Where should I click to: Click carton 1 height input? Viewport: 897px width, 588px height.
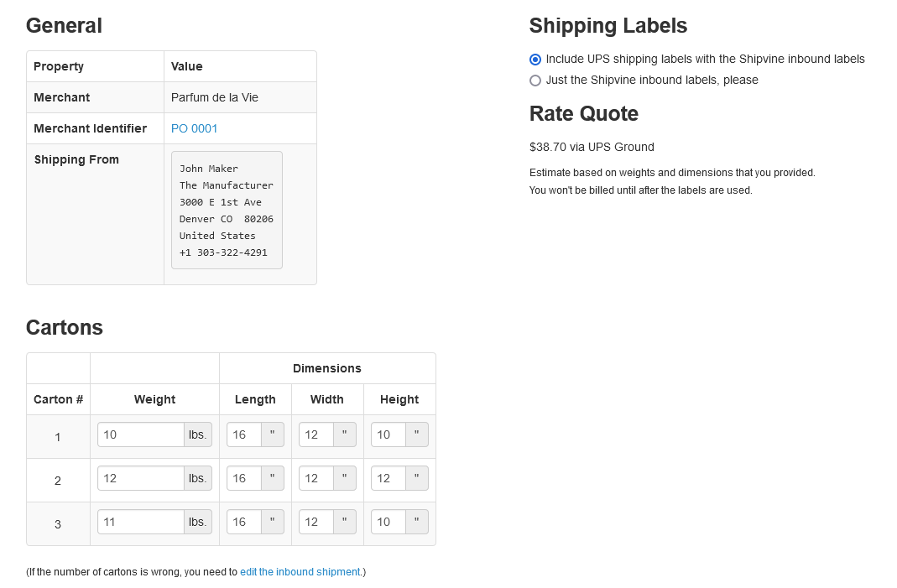[x=389, y=434]
